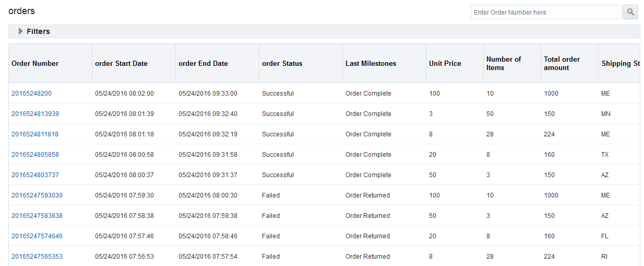The image size is (644, 266).
Task: Open order 2016524805858
Action: coord(35,155)
